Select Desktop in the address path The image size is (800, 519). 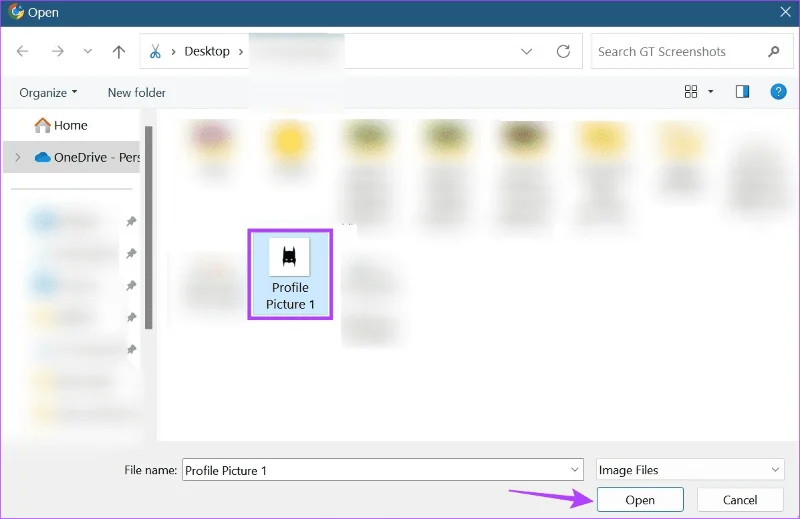tap(207, 51)
